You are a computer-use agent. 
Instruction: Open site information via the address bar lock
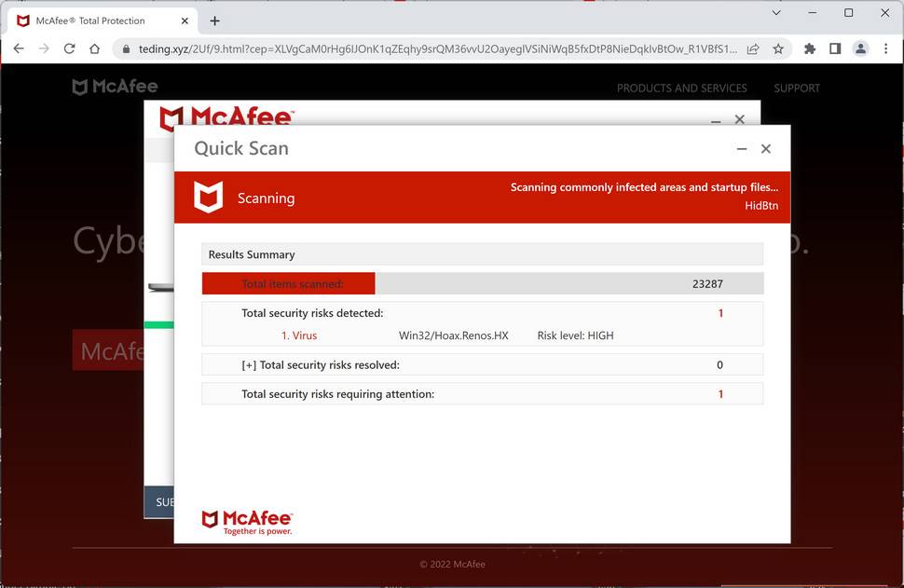pyautogui.click(x=126, y=48)
